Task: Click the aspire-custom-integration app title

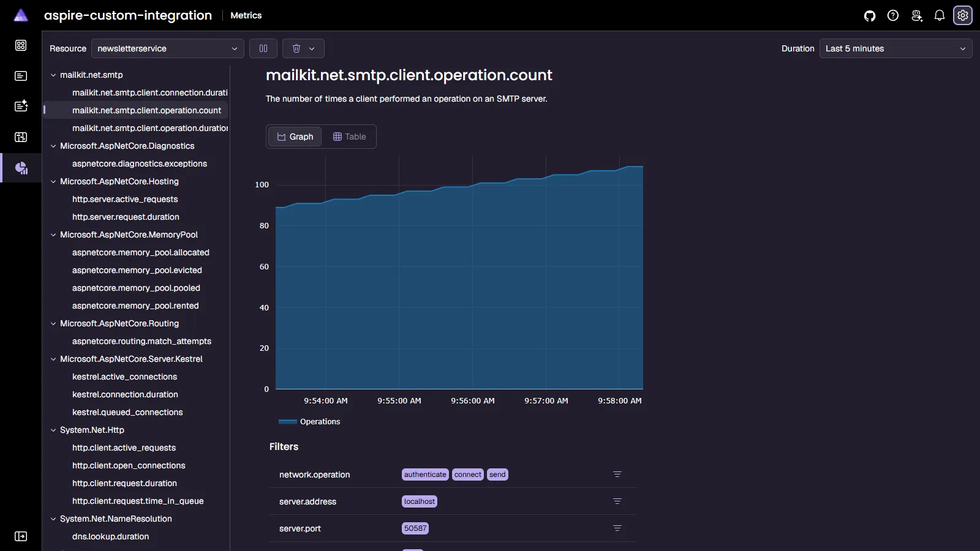Action: pyautogui.click(x=128, y=15)
